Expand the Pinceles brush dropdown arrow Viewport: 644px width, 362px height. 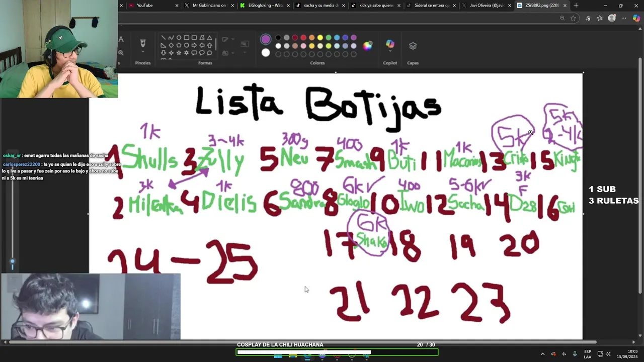click(143, 52)
